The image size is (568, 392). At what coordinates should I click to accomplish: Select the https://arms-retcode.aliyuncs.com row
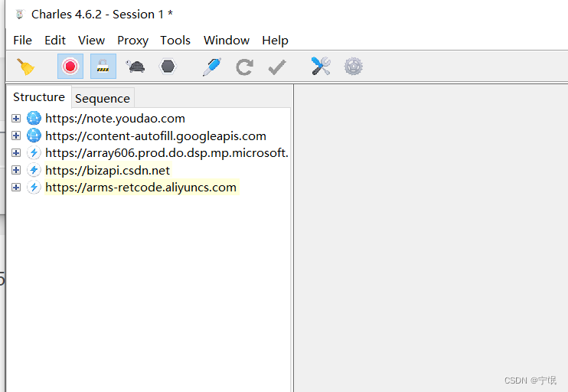[141, 187]
